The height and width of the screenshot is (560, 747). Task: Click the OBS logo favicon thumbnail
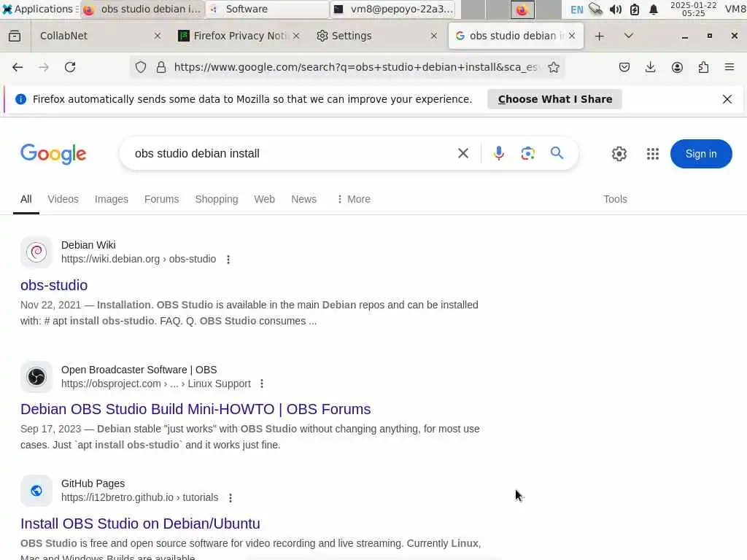[36, 377]
